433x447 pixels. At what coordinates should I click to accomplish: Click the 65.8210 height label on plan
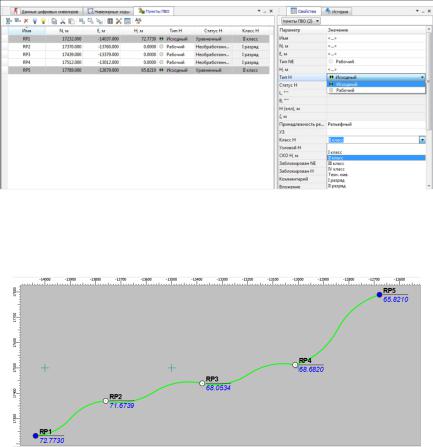(x=396, y=300)
